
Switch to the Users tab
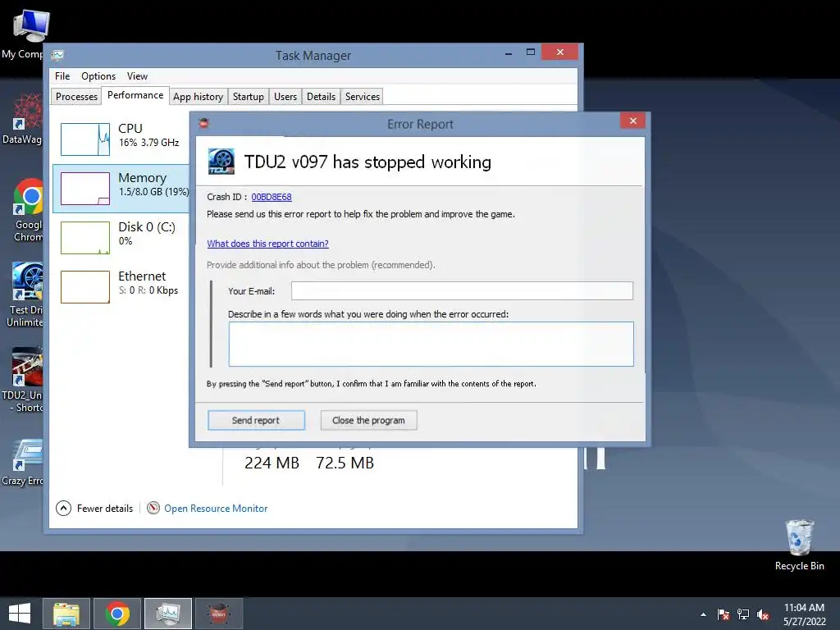[285, 97]
